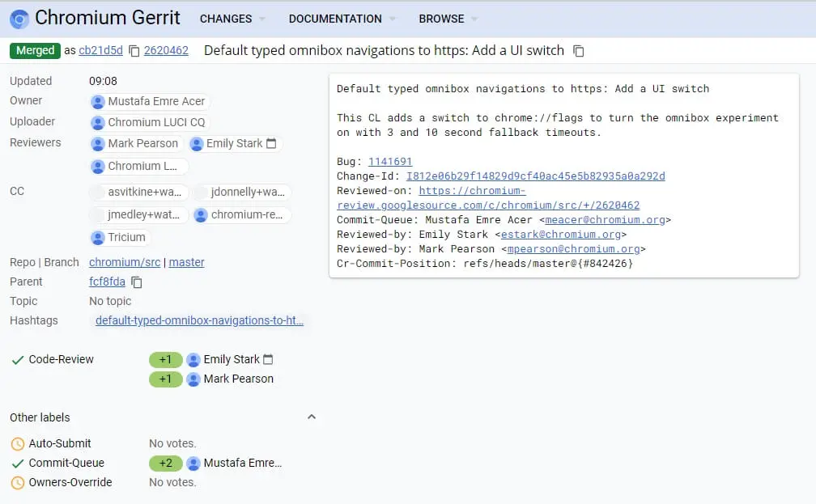Open the DOCUMENTATION menu
Image resolution: width=816 pixels, height=504 pixels.
(x=334, y=19)
